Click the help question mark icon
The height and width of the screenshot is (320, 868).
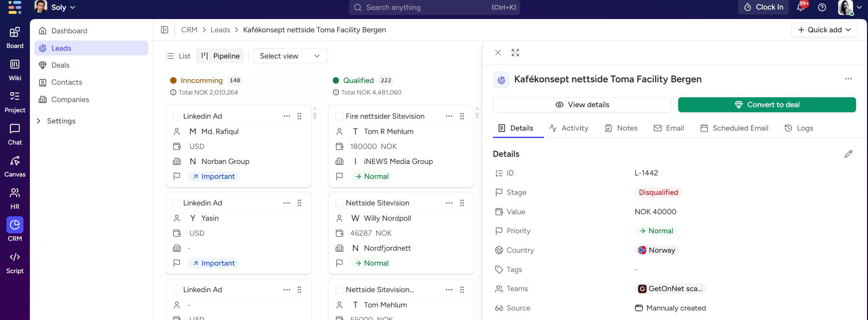(822, 7)
